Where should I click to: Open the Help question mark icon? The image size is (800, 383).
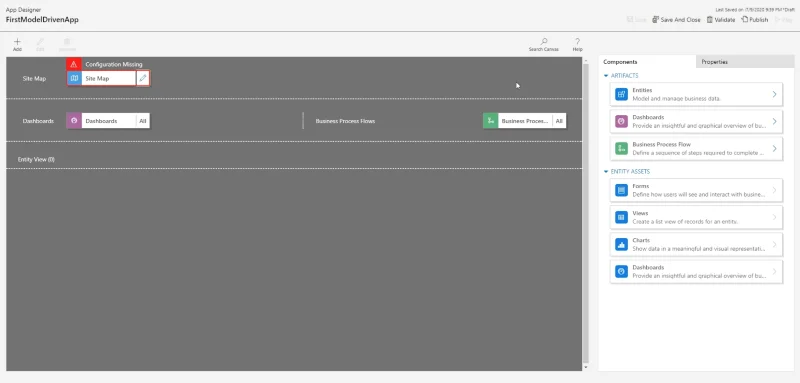coord(577,42)
